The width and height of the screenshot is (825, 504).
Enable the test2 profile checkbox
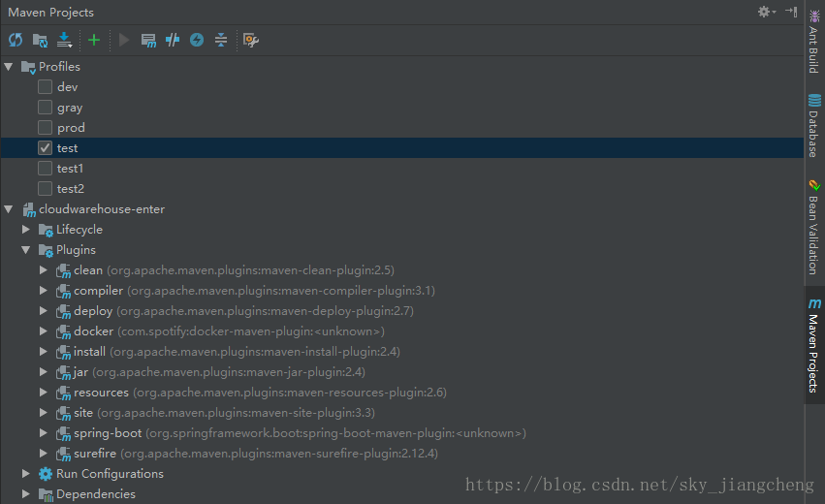(x=46, y=188)
